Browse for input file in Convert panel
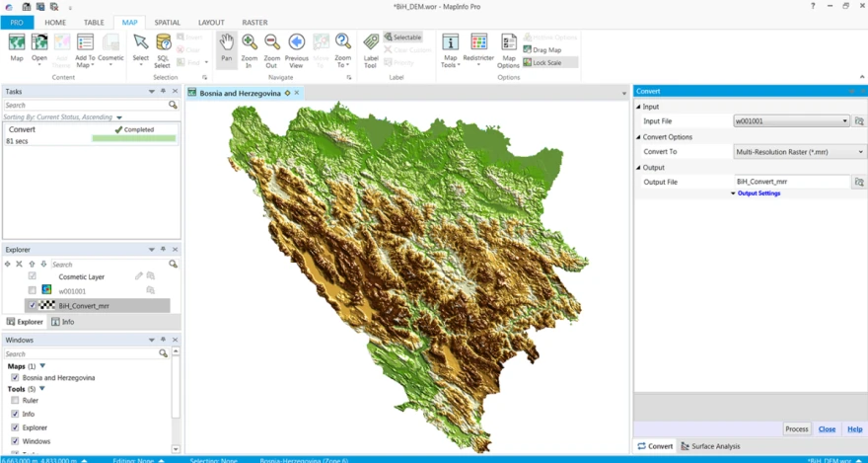 pos(859,120)
